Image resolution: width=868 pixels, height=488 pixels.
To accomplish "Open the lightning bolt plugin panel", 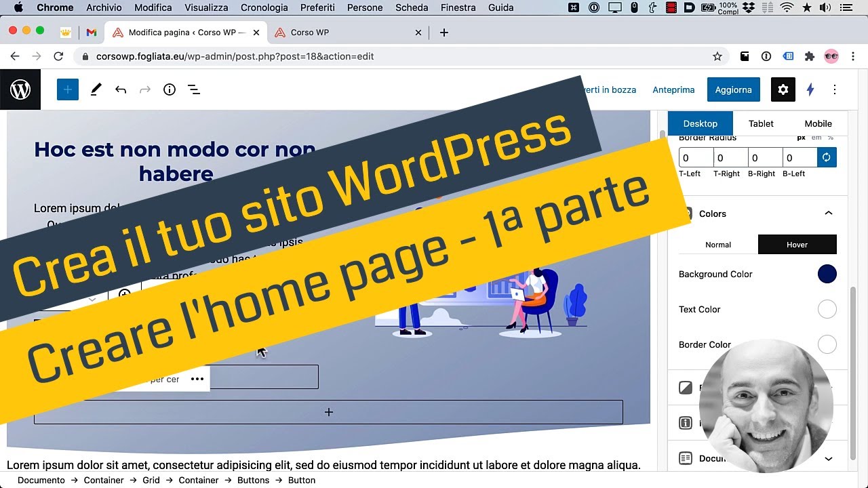I will (x=810, y=89).
